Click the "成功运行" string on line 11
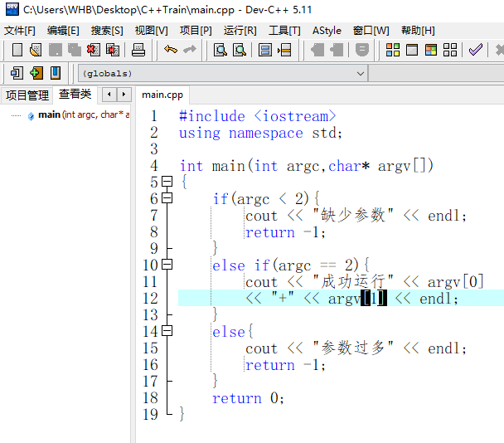 click(x=353, y=281)
